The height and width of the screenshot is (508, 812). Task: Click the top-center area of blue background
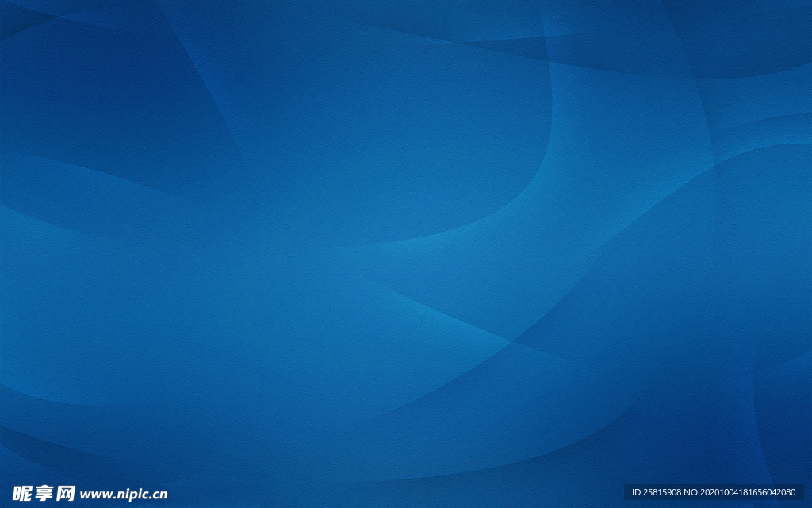tap(406, 32)
